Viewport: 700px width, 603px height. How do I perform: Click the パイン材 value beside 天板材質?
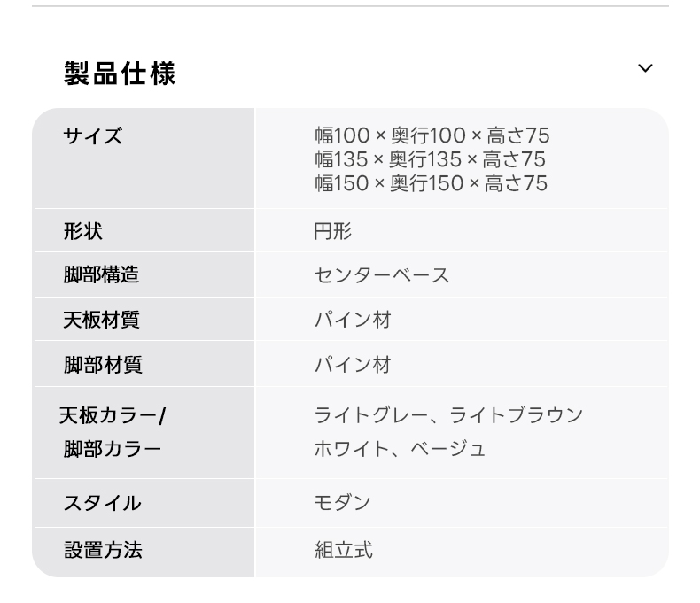(353, 320)
